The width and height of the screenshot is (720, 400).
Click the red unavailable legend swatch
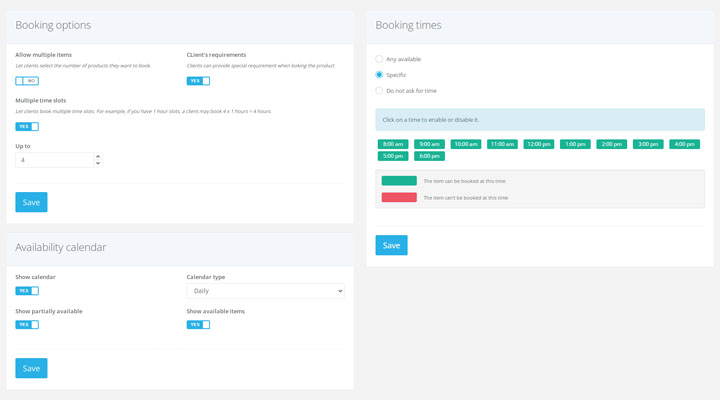[399, 197]
